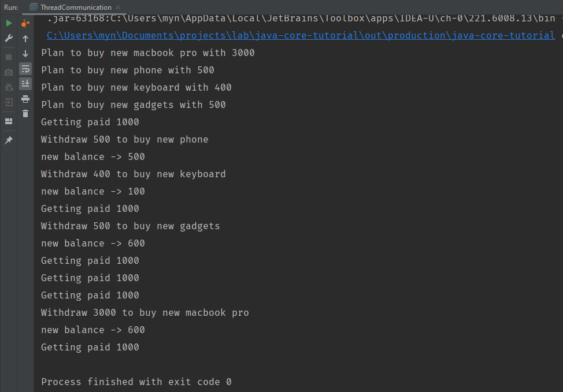Image resolution: width=563 pixels, height=392 pixels.
Task: Restore the default Run window layout
Action: tap(9, 121)
